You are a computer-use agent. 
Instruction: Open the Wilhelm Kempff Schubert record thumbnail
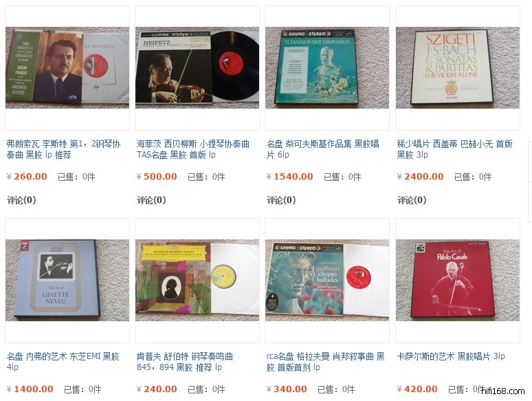[x=197, y=281]
